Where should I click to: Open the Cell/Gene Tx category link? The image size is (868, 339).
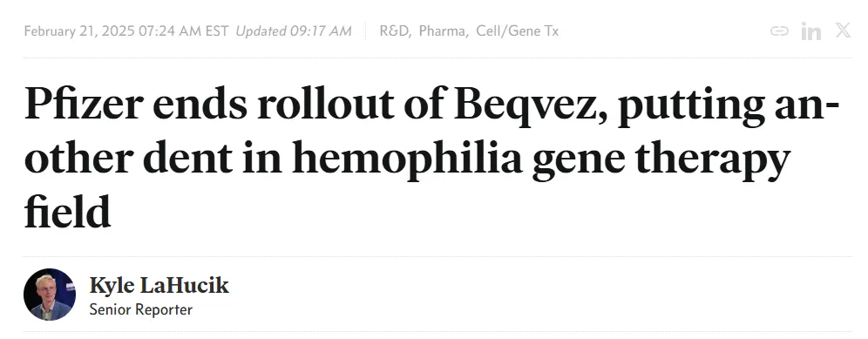click(x=517, y=31)
